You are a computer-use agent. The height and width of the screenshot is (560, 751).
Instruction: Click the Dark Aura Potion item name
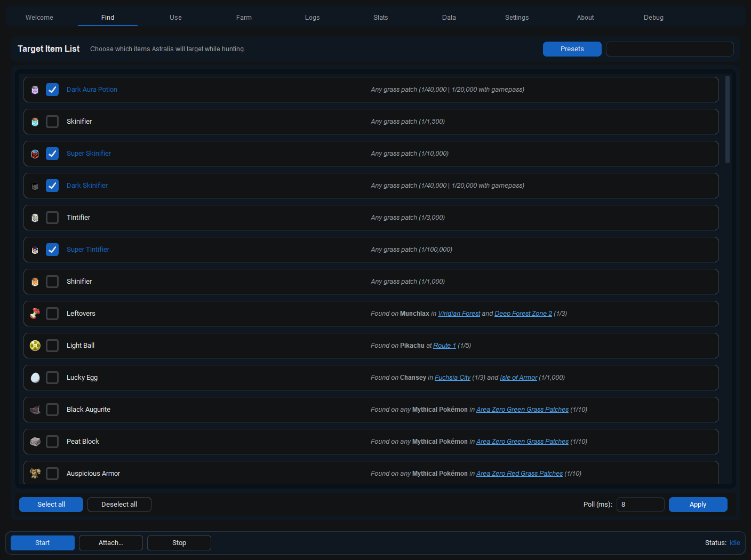click(92, 90)
